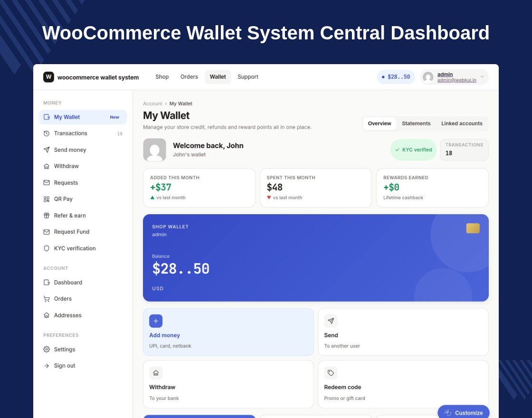Click the John profile avatar thumbnail

(x=154, y=150)
